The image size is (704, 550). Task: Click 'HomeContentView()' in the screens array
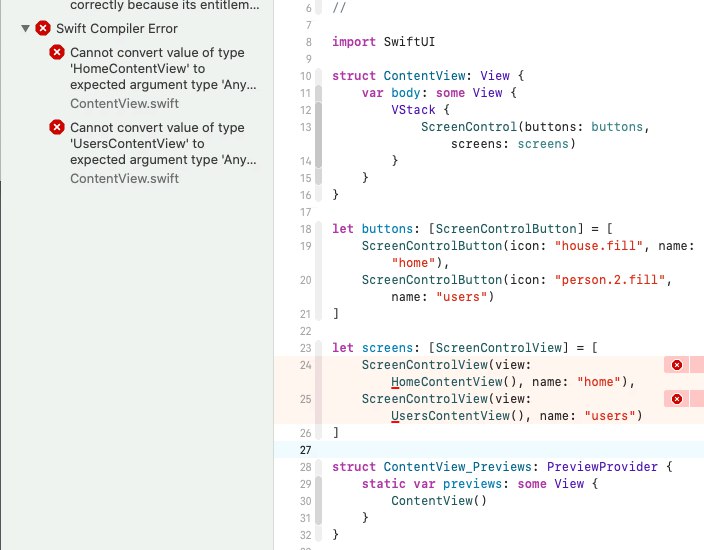(454, 382)
